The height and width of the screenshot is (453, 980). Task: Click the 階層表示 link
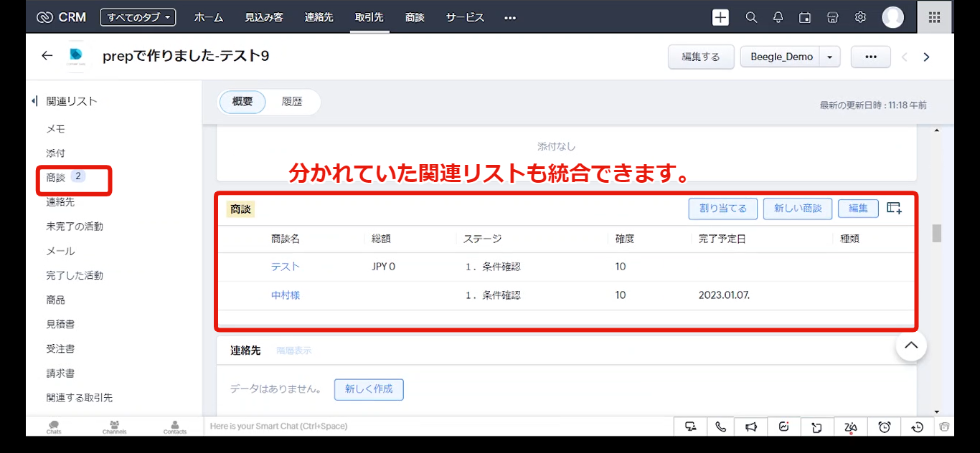[294, 351]
